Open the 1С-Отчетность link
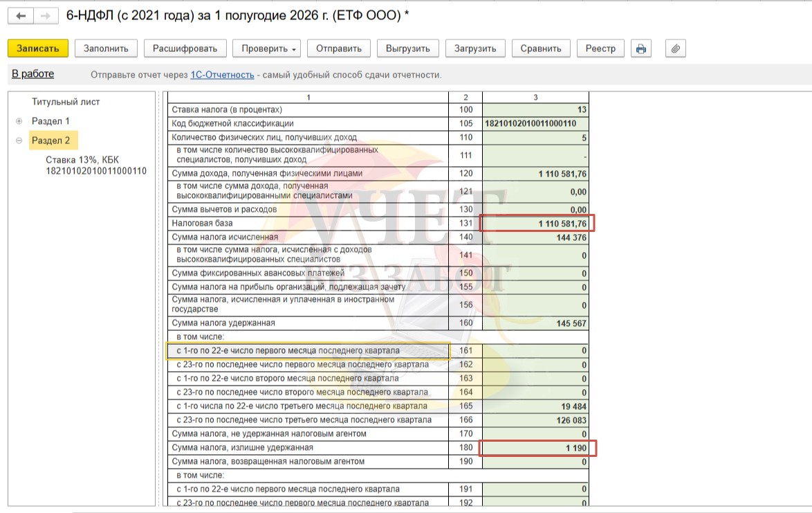This screenshot has width=812, height=513. click(x=222, y=75)
